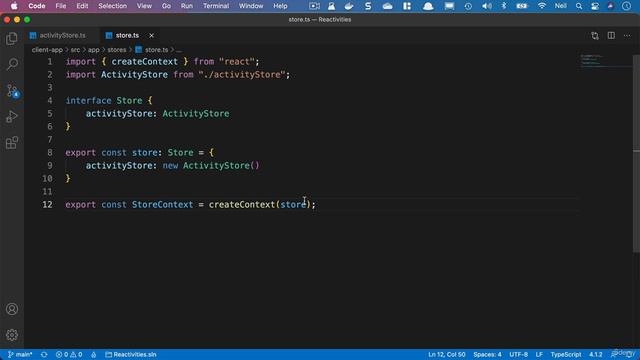
Task: Change indentation via Spaces: 4
Action: (x=487, y=354)
